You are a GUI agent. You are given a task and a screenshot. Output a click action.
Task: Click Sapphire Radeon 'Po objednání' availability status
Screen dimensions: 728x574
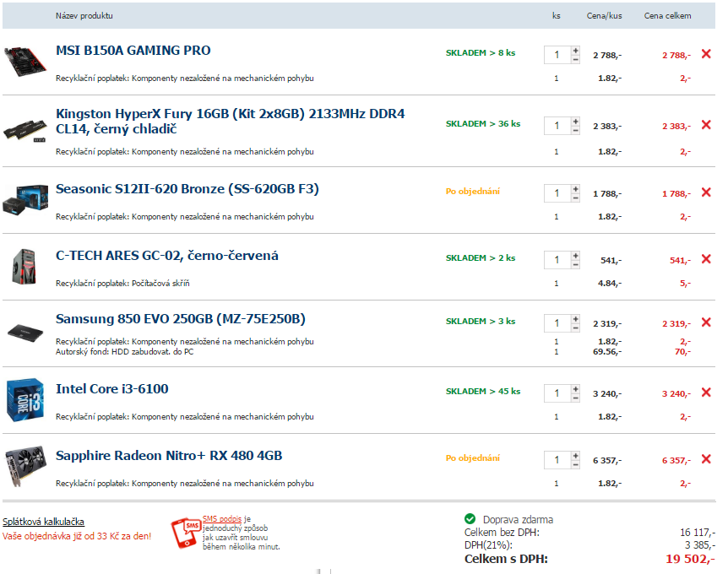pos(473,458)
